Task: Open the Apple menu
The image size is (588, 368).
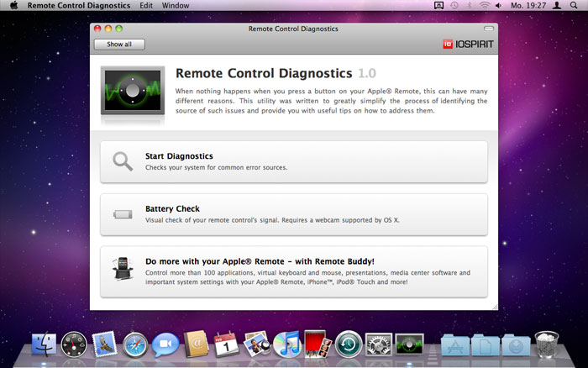Action: point(14,5)
